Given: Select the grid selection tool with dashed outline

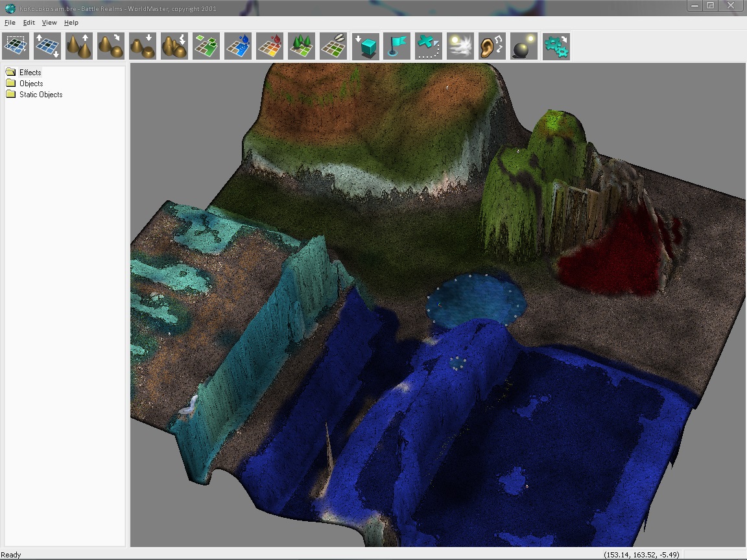Looking at the screenshot, I should pyautogui.click(x=16, y=47).
